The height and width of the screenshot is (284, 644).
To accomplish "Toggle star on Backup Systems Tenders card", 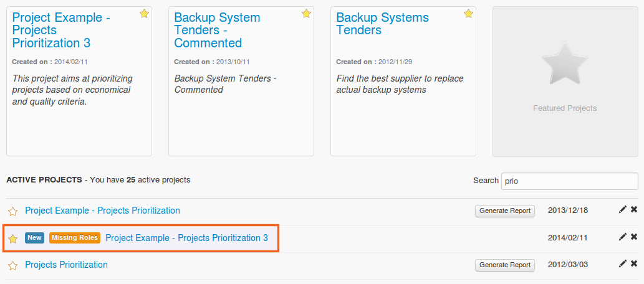I will pyautogui.click(x=468, y=14).
